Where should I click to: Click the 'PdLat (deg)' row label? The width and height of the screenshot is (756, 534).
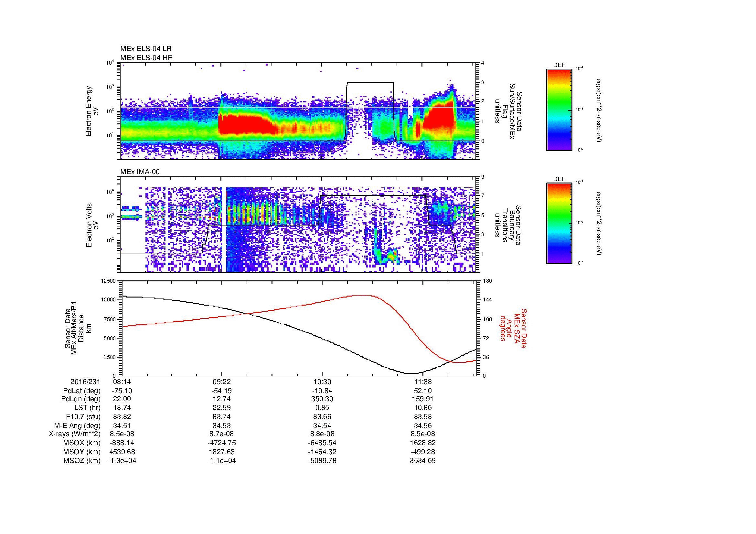point(82,391)
